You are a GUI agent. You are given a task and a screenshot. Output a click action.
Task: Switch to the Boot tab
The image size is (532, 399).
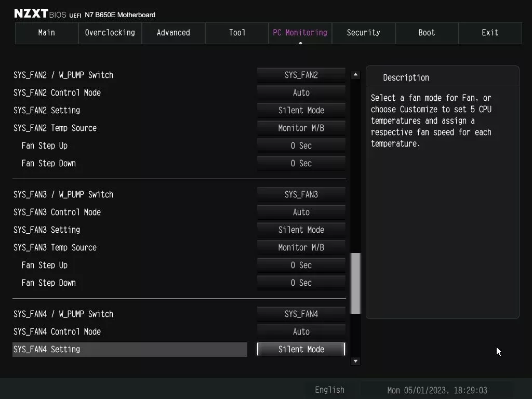pos(427,33)
